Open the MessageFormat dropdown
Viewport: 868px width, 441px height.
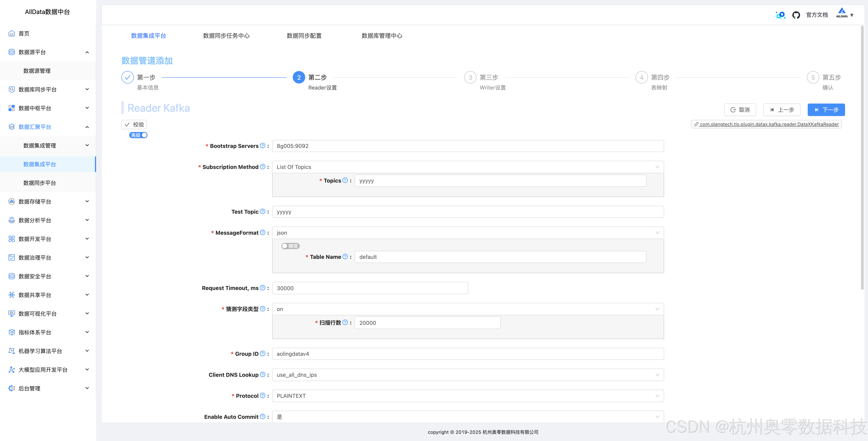(x=468, y=233)
